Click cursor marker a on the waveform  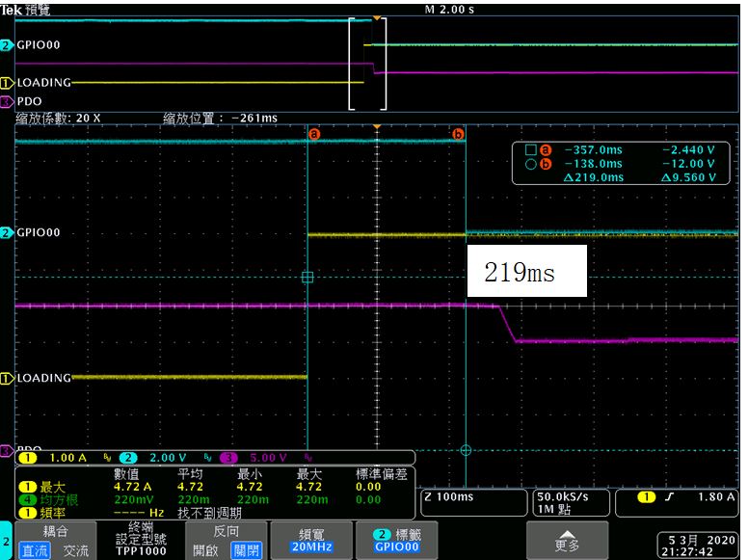[x=314, y=134]
